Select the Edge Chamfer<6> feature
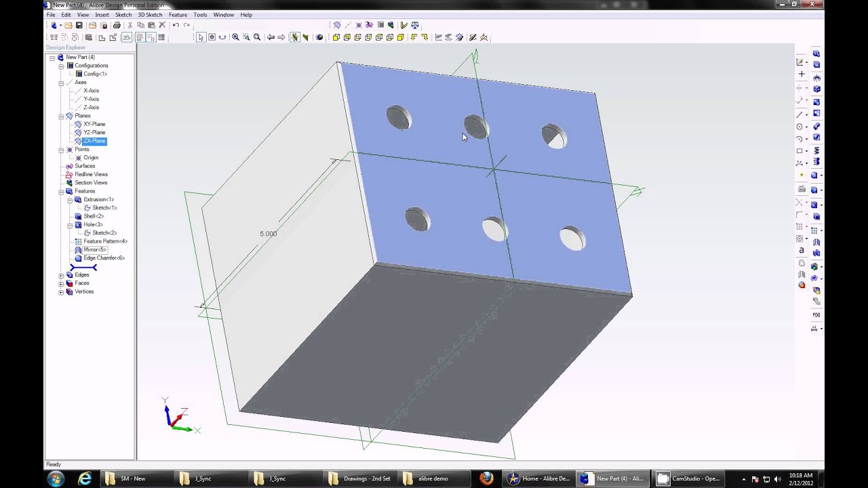This screenshot has height=488, width=868. 104,258
